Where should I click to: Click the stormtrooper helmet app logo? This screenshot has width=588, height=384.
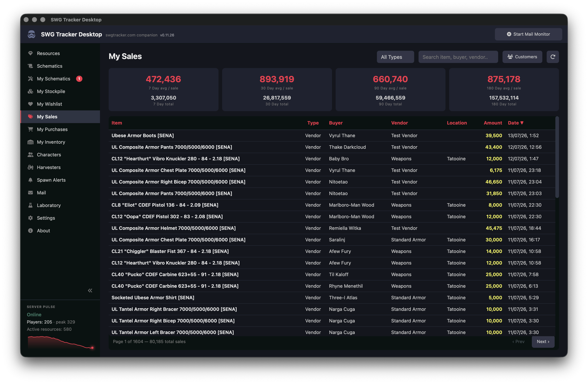click(x=31, y=34)
